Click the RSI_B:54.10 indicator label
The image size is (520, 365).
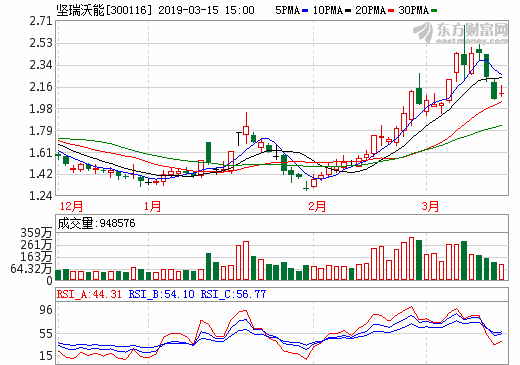pos(162,294)
